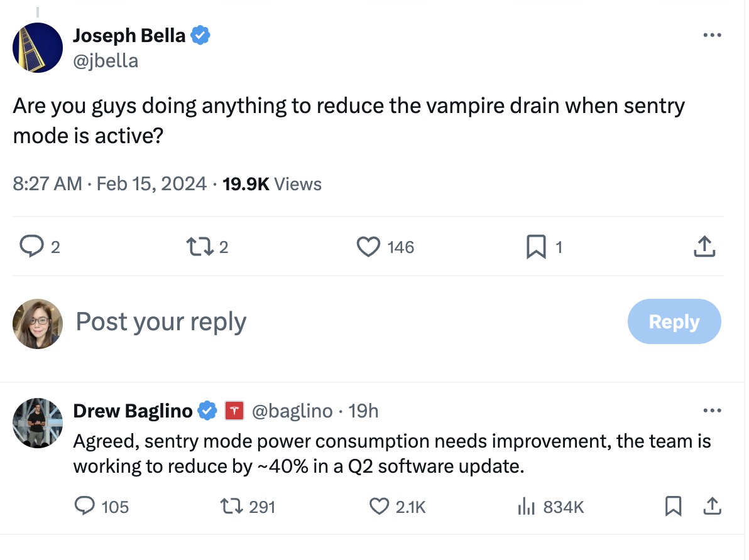The image size is (749, 560).
Task: Bookmark Drew Baglino's reply
Action: coord(673,506)
